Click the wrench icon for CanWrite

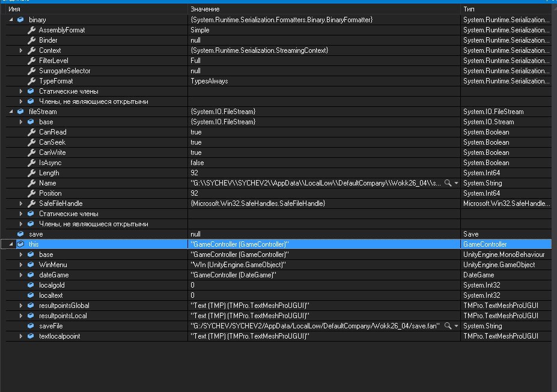pos(31,152)
